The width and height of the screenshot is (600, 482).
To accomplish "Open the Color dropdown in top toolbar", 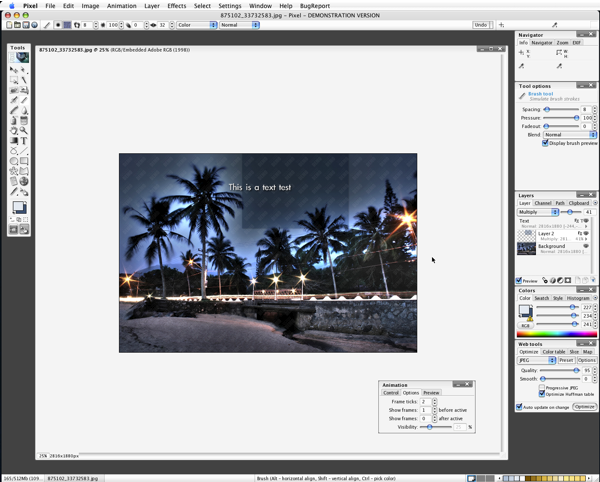I will click(197, 25).
